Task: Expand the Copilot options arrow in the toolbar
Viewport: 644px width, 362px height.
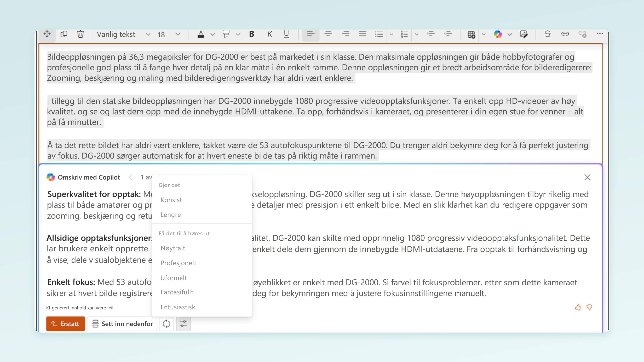Action: pyautogui.click(x=510, y=34)
